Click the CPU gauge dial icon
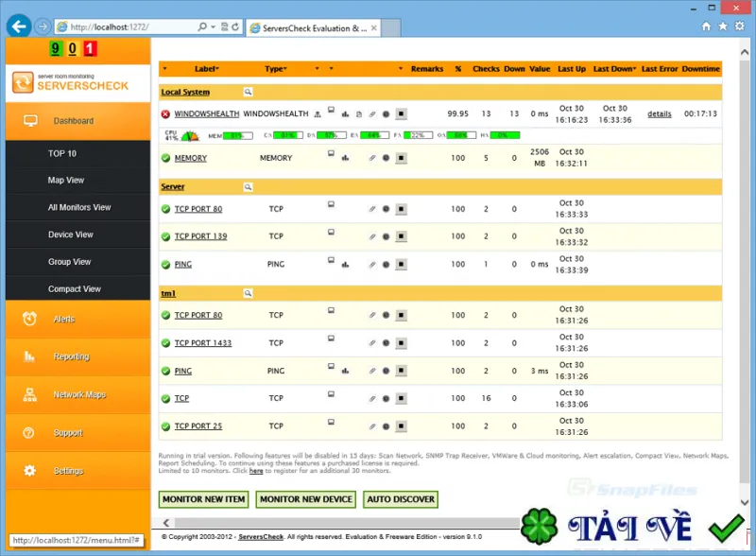The image size is (756, 556). pyautogui.click(x=190, y=135)
